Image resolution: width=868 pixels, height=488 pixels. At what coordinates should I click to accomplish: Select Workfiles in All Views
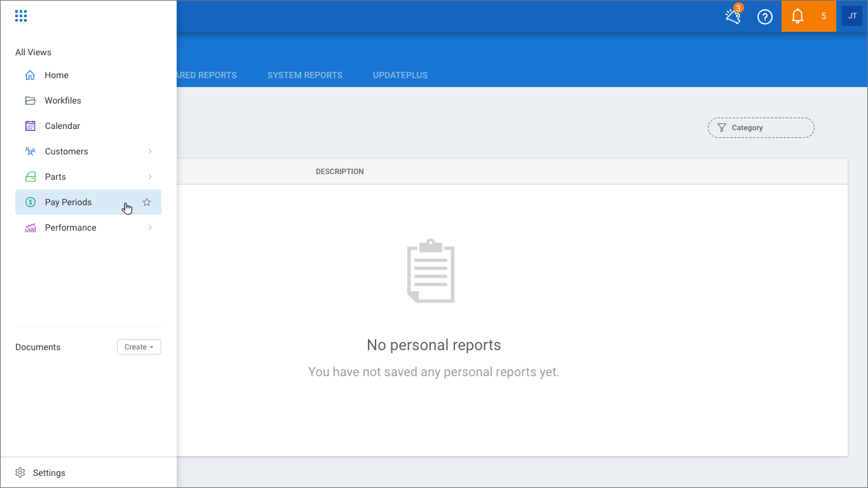point(88,100)
